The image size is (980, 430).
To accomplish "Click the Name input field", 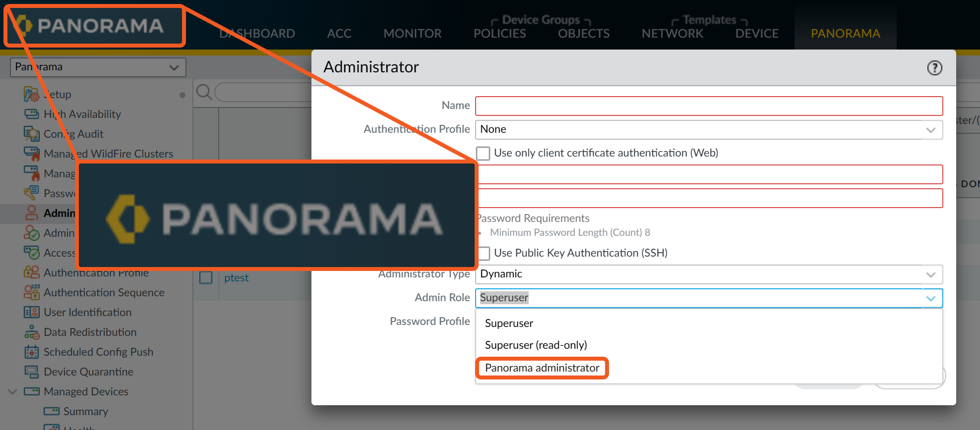I will pos(708,106).
